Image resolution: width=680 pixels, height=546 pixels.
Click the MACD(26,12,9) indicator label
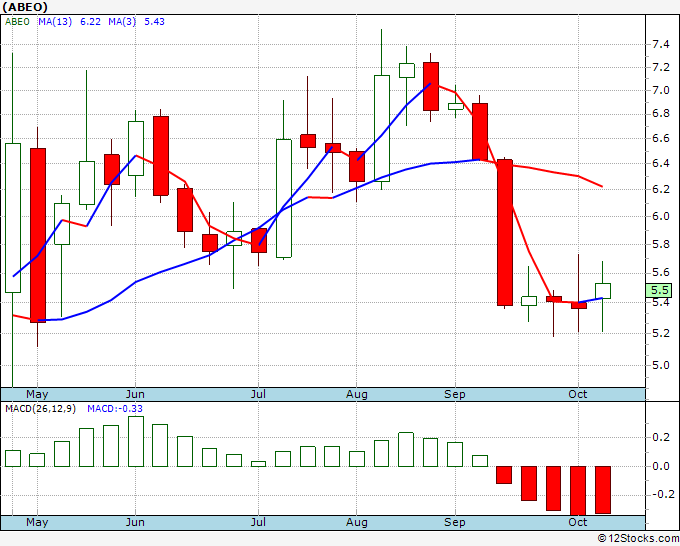[40, 409]
